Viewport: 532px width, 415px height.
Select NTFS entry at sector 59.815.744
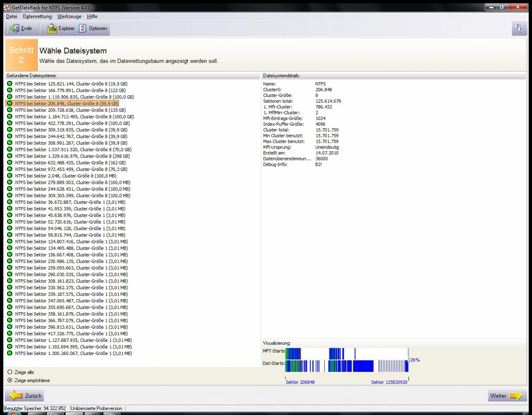pos(70,235)
